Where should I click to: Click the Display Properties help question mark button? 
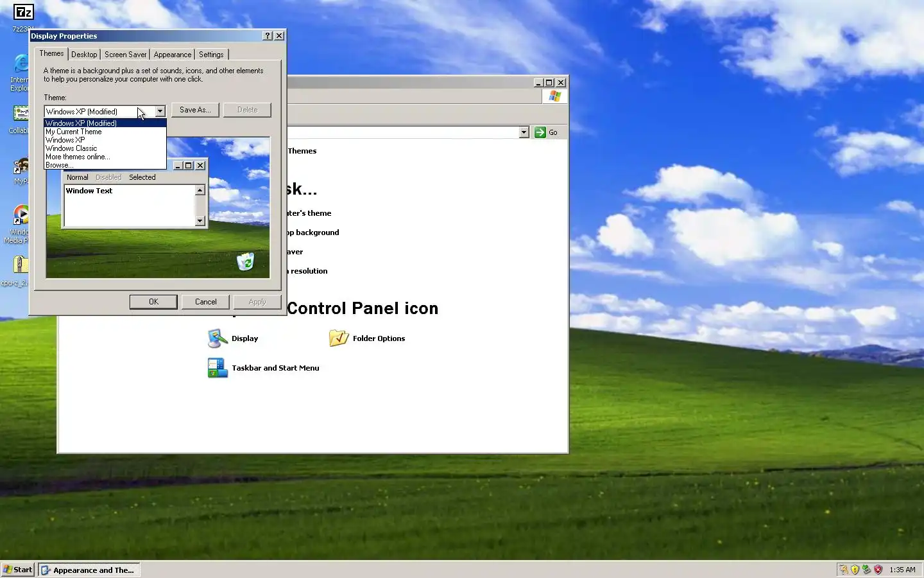tap(268, 36)
